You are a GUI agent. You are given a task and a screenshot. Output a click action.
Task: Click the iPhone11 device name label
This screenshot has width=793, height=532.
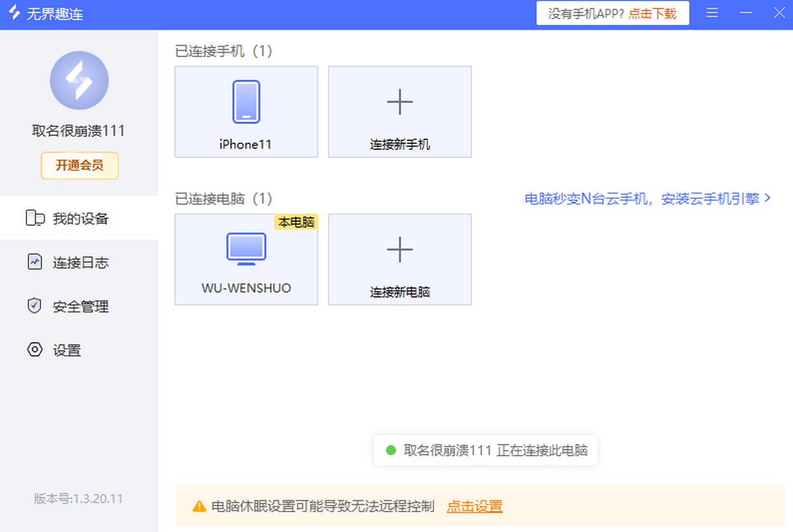[x=246, y=144]
